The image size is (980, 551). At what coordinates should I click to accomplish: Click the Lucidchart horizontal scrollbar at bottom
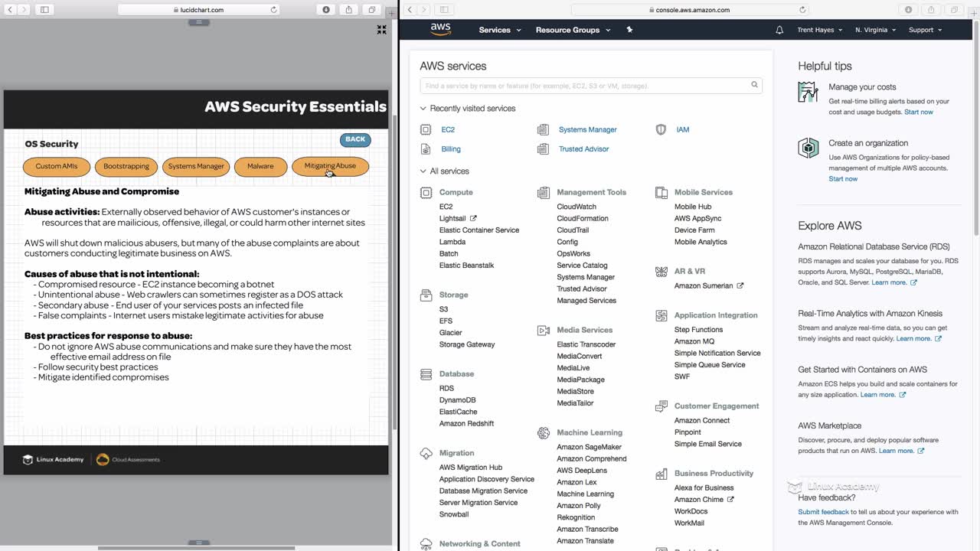196,548
